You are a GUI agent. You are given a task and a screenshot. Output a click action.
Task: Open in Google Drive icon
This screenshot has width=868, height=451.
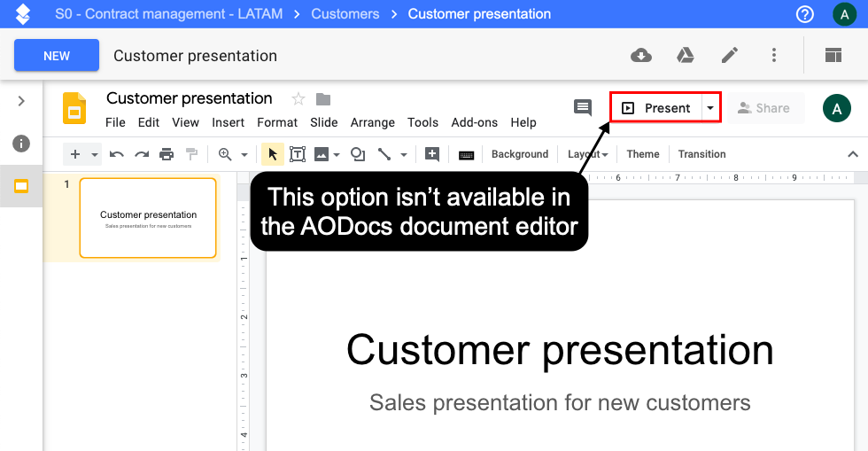coord(686,55)
